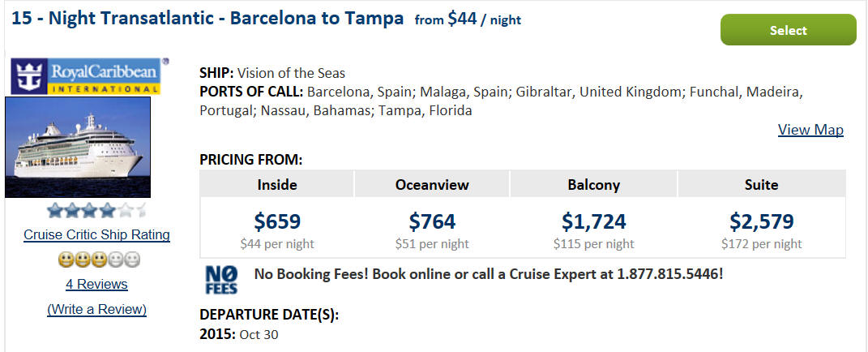Click the Write a Review link
Viewport: 868px width, 352px height.
(x=97, y=309)
